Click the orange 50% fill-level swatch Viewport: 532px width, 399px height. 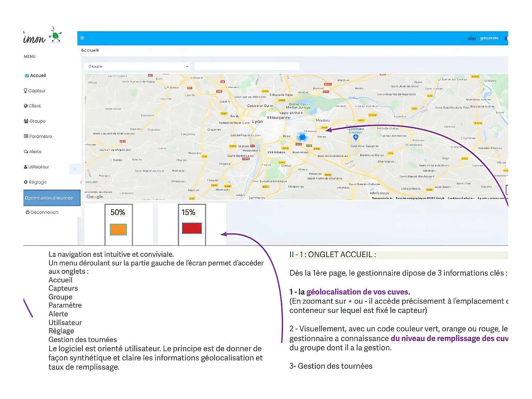pyautogui.click(x=118, y=229)
